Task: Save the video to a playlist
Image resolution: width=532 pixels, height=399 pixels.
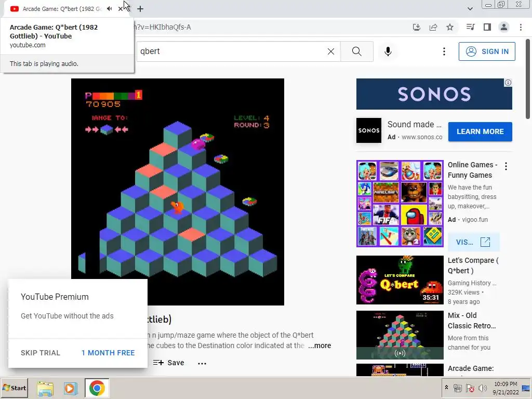Action: (x=169, y=363)
